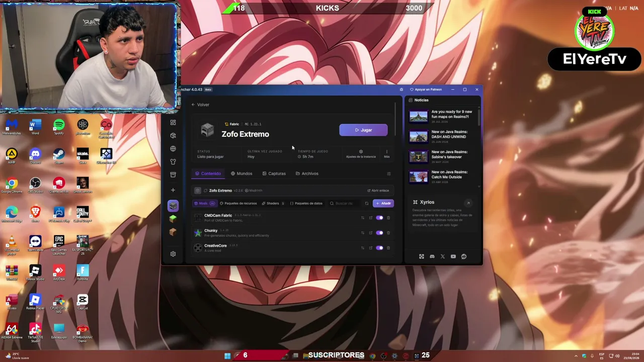
Task: Open the library archive sidebar icon
Action: pyautogui.click(x=173, y=175)
